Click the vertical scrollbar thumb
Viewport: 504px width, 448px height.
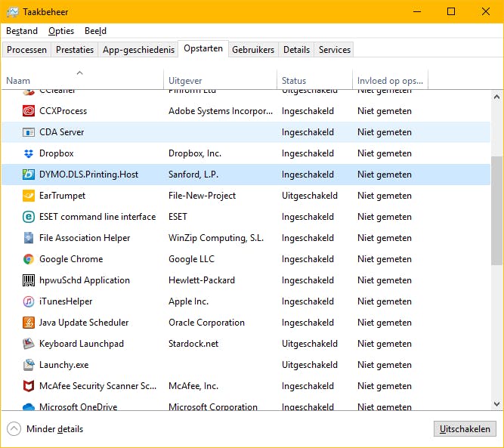coord(496,210)
